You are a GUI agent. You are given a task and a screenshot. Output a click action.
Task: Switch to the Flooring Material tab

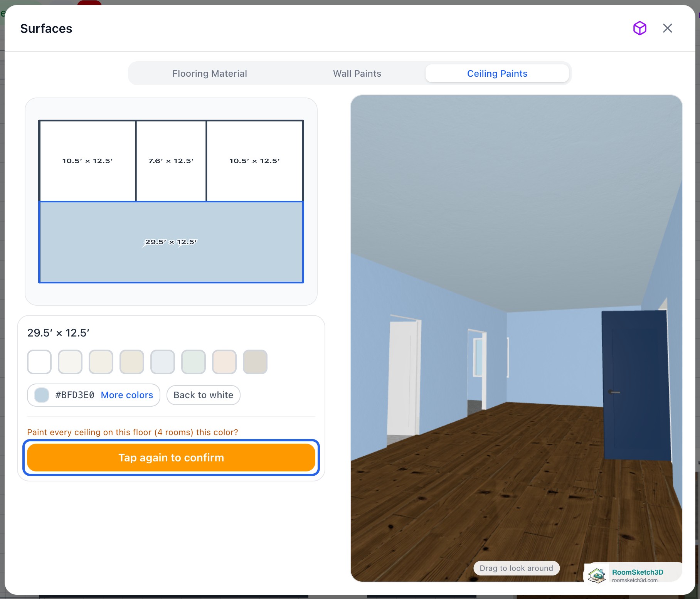coord(210,73)
